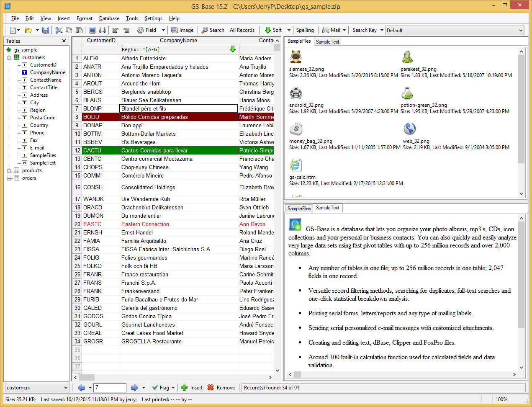This screenshot has height=407, width=532.
Task: Click the Cut scissors icon
Action: coord(59,30)
